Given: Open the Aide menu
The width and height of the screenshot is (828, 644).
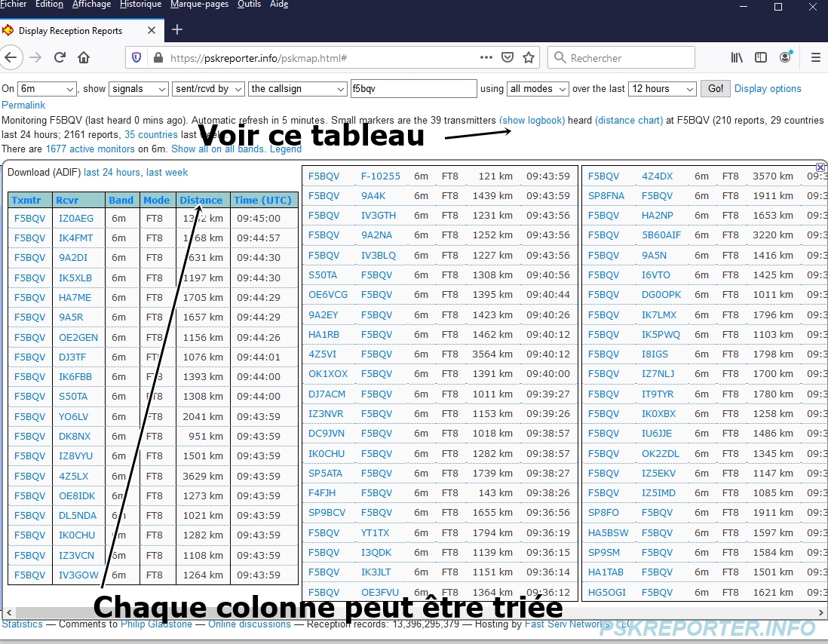Looking at the screenshot, I should coord(279,5).
